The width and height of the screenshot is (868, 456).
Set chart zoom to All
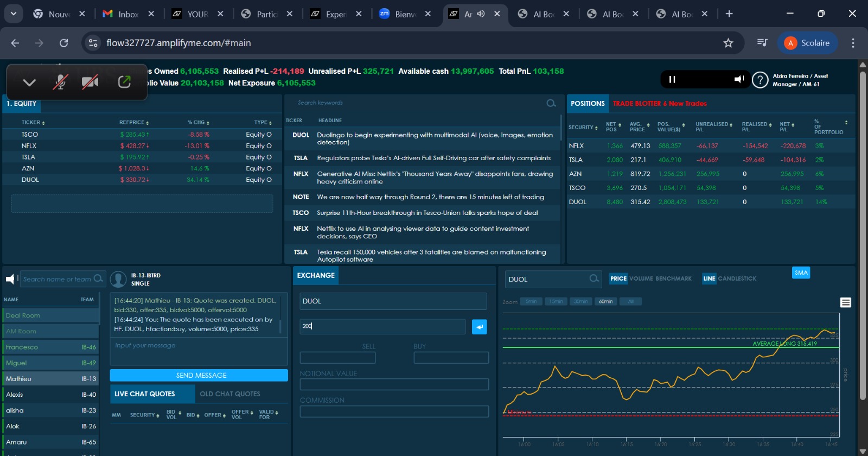(631, 301)
